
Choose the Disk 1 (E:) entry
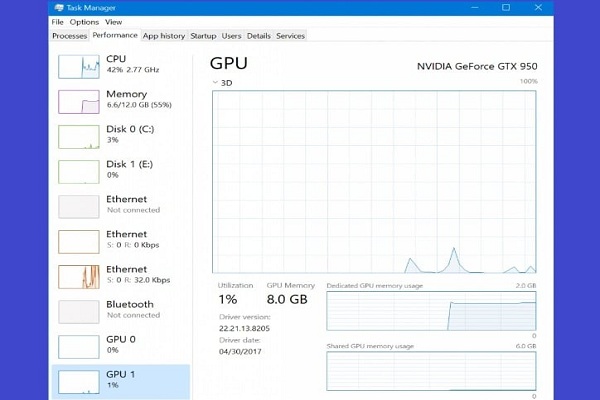point(121,172)
